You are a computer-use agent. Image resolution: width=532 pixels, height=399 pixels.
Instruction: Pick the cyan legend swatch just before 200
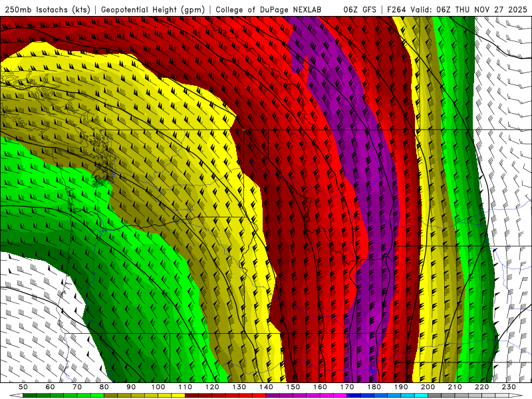[x=421, y=396]
